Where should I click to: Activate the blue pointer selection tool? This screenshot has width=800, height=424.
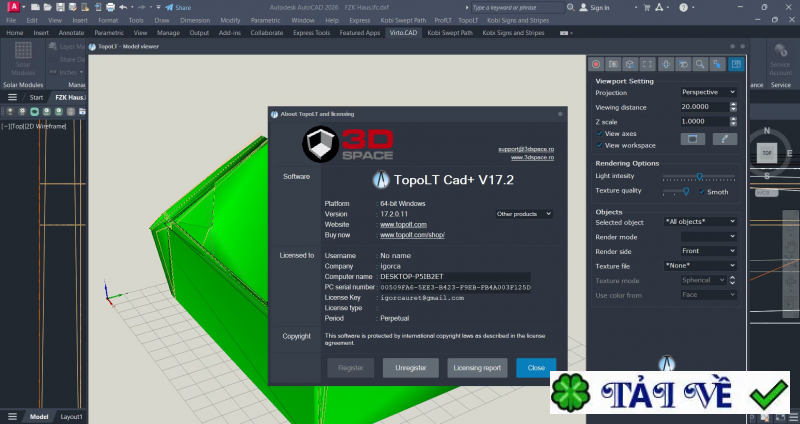[717, 64]
